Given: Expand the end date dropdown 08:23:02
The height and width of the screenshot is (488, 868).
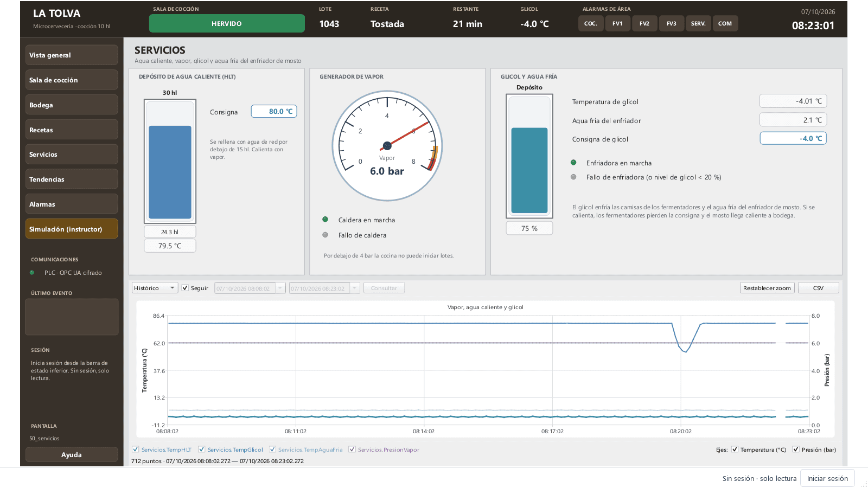Looking at the screenshot, I should (355, 288).
